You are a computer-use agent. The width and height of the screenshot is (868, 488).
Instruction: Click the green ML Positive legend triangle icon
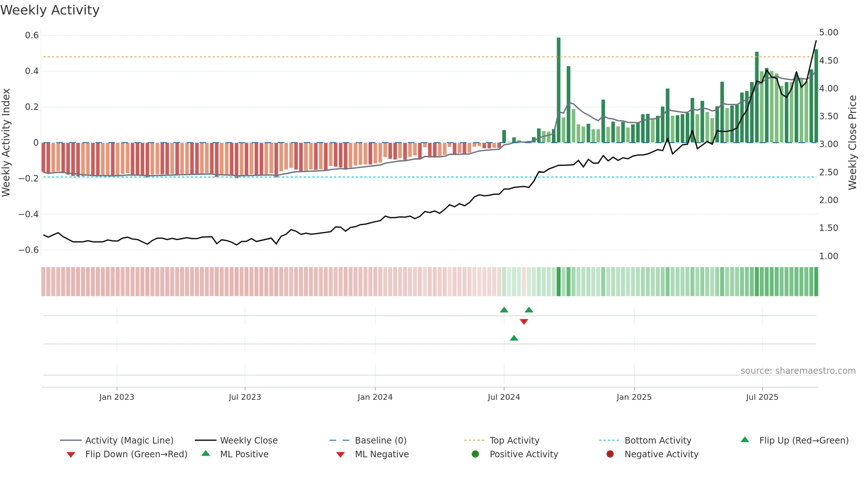[206, 453]
